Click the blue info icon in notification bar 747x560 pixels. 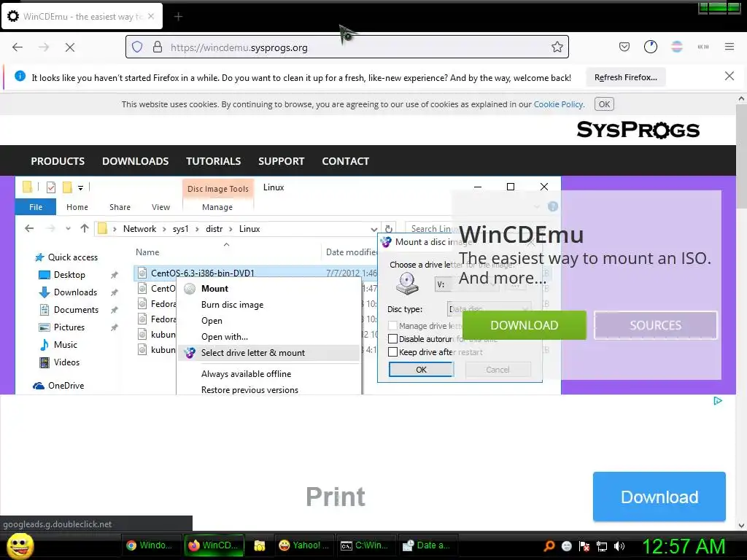coord(20,76)
